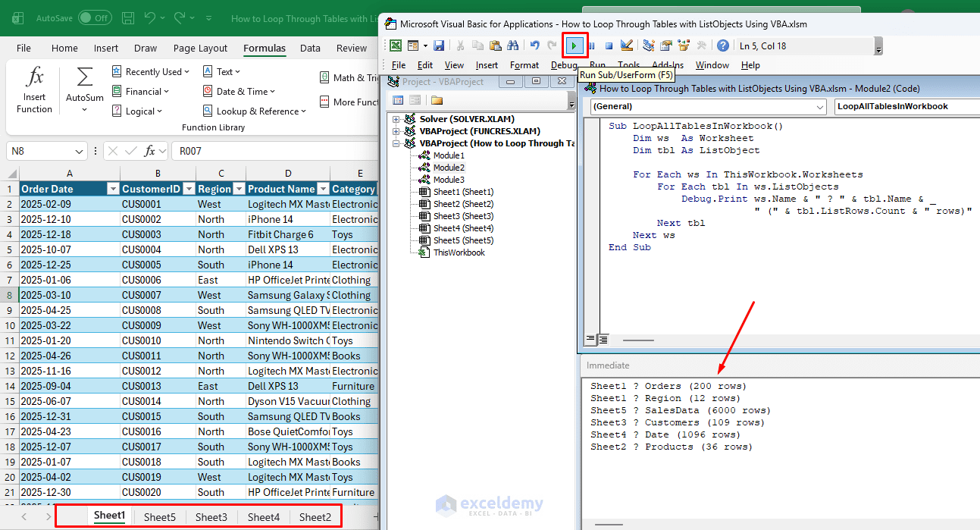Image resolution: width=980 pixels, height=530 pixels.
Task: Switch to the Sheet2 worksheet tab
Action: [315, 517]
